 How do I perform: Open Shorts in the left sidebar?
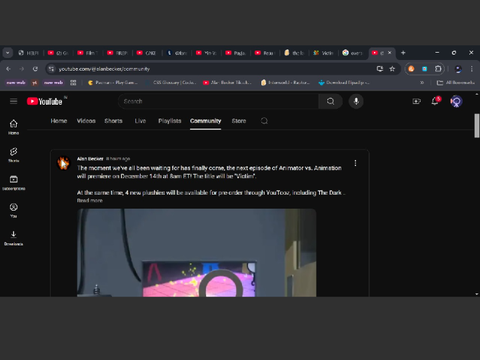[13, 155]
